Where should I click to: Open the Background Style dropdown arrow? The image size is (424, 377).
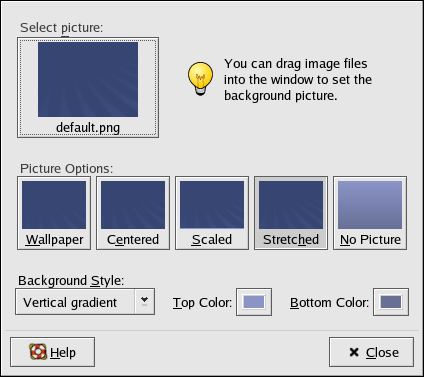point(144,302)
